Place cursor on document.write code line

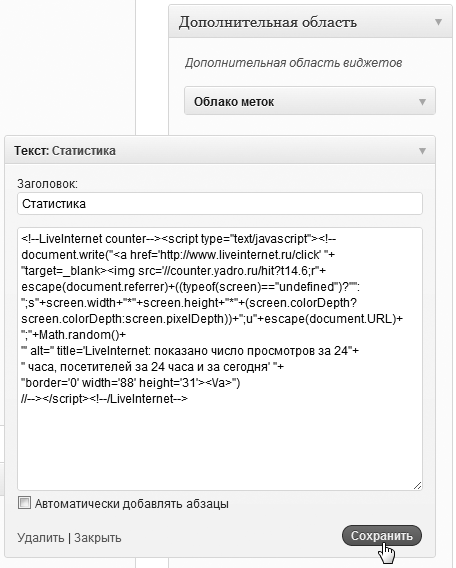coord(178,255)
